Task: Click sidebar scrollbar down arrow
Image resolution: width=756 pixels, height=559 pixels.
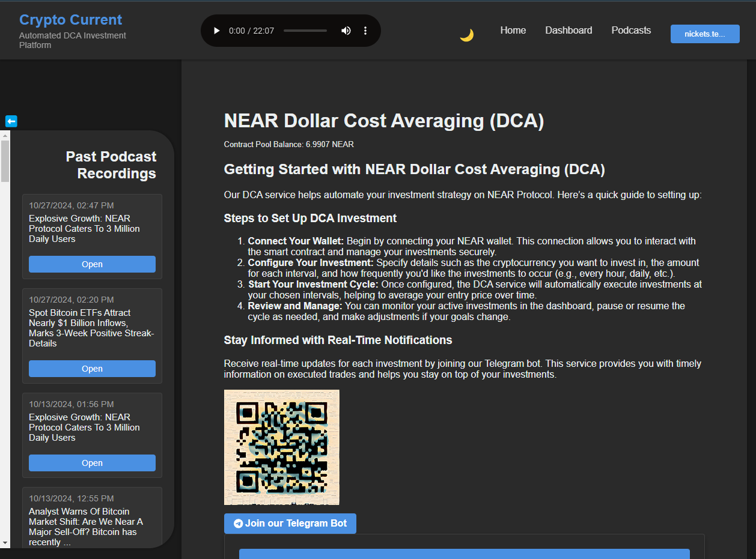Action: click(x=5, y=543)
